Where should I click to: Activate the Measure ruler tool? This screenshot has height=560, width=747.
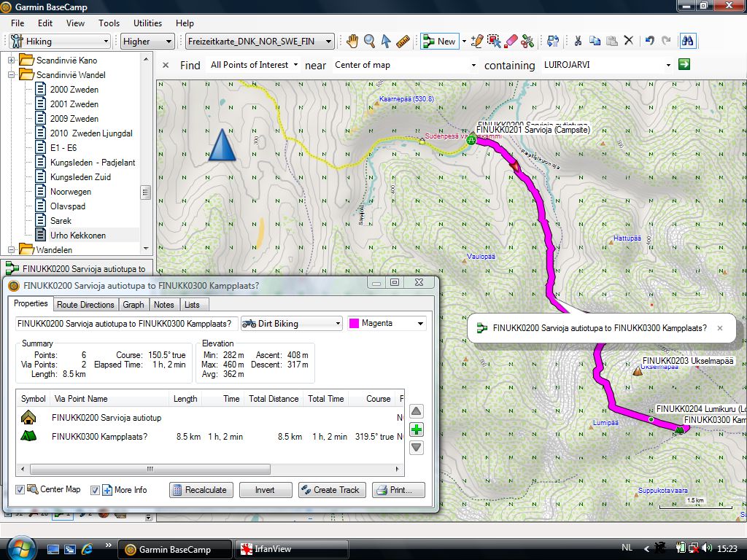[404, 42]
